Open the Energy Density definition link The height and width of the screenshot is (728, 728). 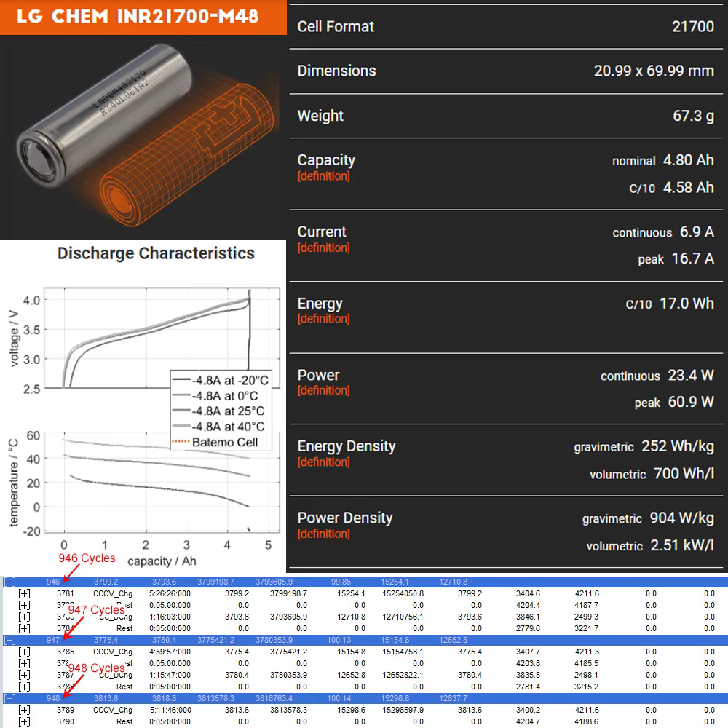coord(324,462)
